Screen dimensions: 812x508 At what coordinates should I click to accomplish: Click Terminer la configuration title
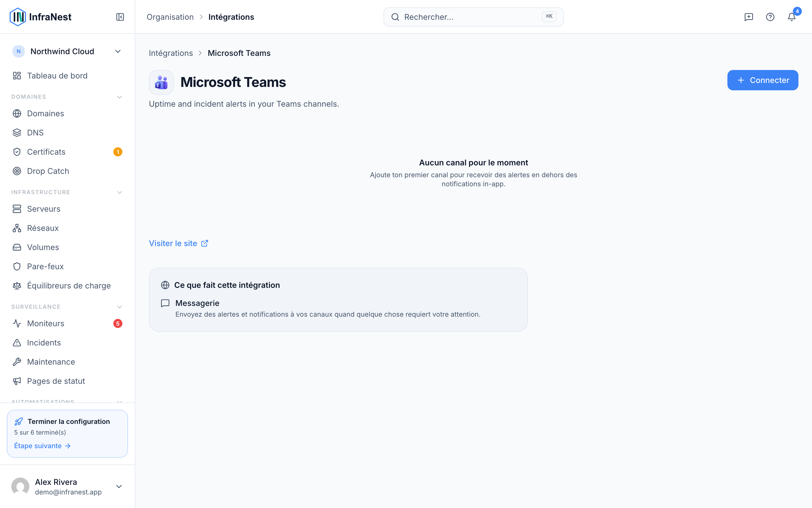[x=69, y=421]
